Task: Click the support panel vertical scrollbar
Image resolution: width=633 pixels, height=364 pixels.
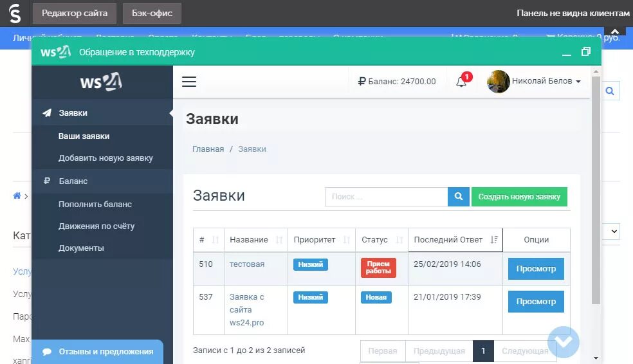Action: (x=596, y=190)
